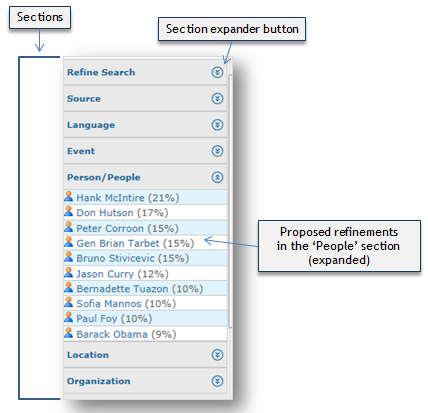Expand the Source section
428x413 pixels.
pos(217,99)
